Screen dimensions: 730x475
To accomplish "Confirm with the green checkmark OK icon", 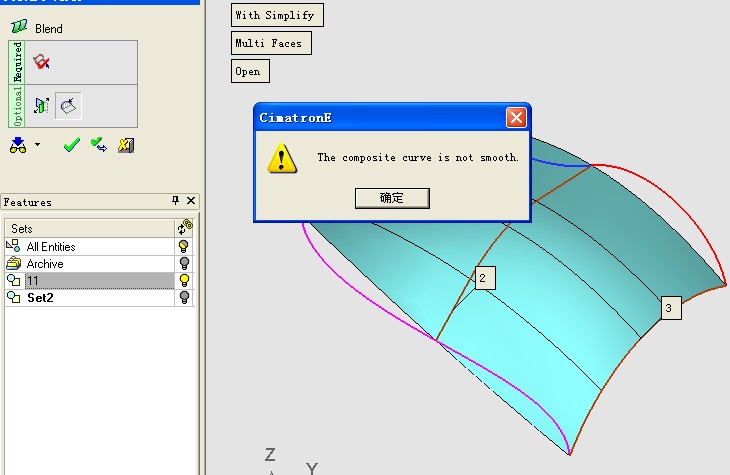I will pos(72,145).
